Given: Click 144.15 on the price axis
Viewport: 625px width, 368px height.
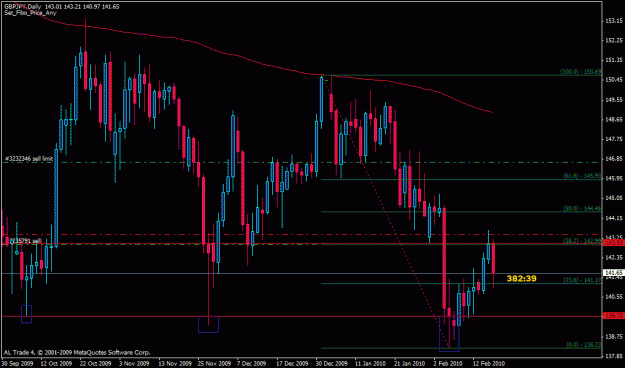Looking at the screenshot, I should 614,218.
